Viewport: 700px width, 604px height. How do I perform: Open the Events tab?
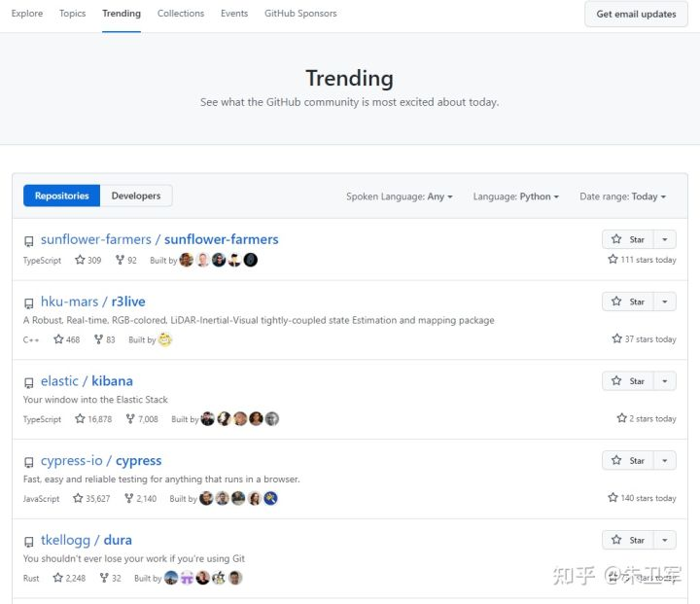coord(234,14)
